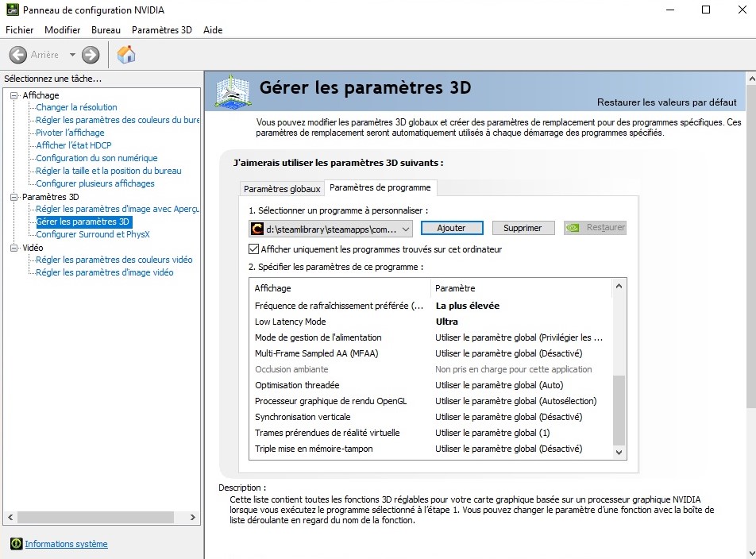Click the Ajouter button
The height and width of the screenshot is (559, 756).
point(451,228)
